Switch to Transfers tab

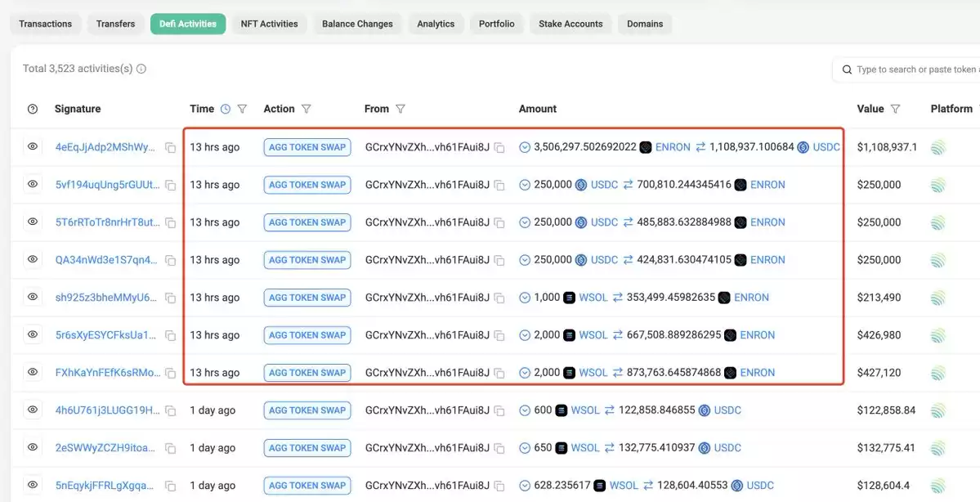tap(115, 24)
